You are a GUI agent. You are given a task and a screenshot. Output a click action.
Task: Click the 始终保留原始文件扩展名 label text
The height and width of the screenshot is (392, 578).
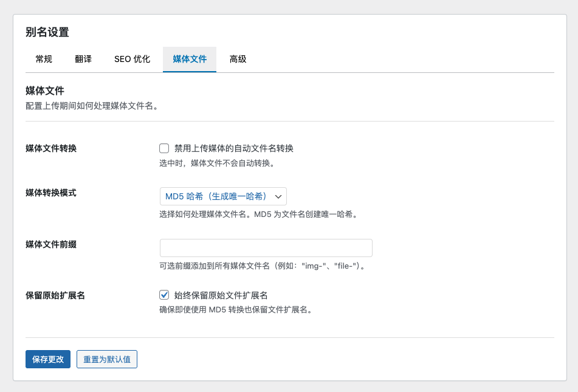coord(221,295)
